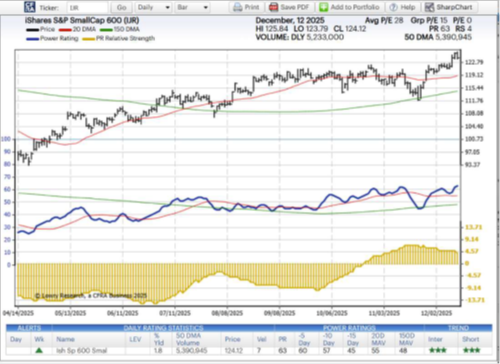This screenshot has width=500, height=364.
Task: Click the yellow PR Relative Strength legend line
Action: [x=89, y=39]
